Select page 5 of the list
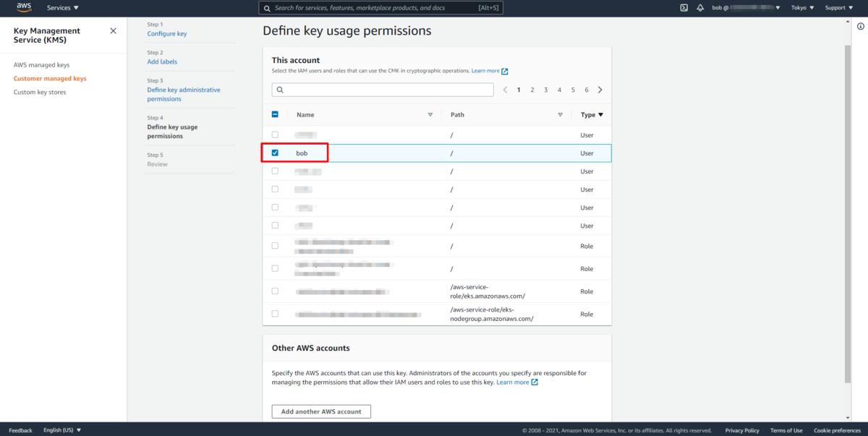 click(x=573, y=90)
